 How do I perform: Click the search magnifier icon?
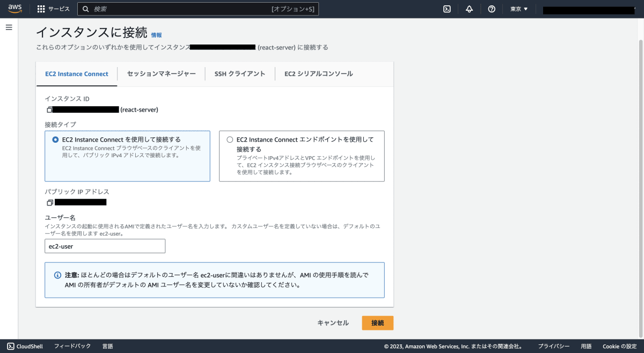85,9
